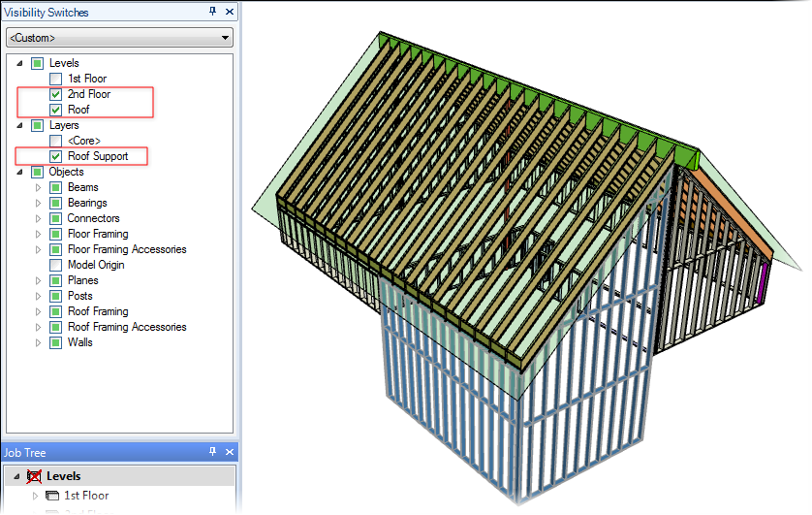812x515 pixels.
Task: Toggle the Walls visibility box
Action: coord(55,342)
